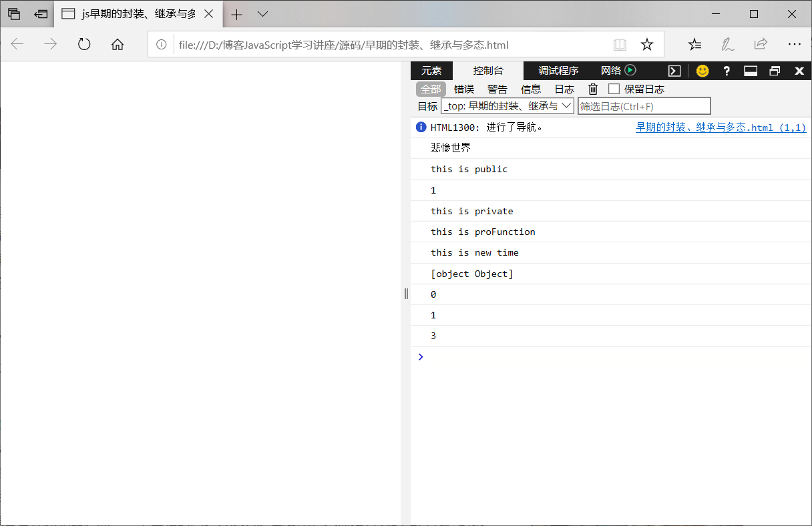Select the HTML1300: 进行了导航 message text
The image size is (812, 526).
pos(487,127)
